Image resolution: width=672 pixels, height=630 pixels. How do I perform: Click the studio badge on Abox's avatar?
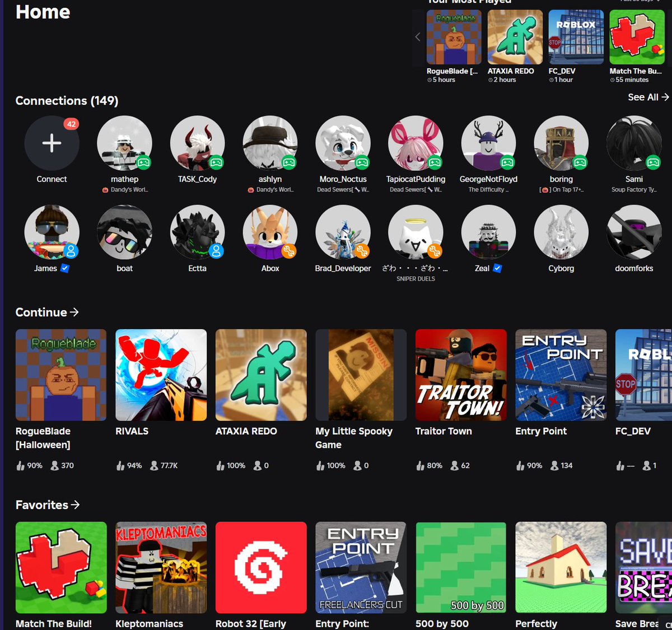click(x=289, y=251)
